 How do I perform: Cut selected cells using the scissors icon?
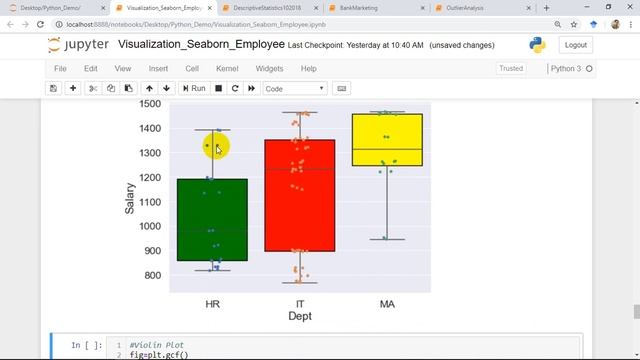(93, 89)
